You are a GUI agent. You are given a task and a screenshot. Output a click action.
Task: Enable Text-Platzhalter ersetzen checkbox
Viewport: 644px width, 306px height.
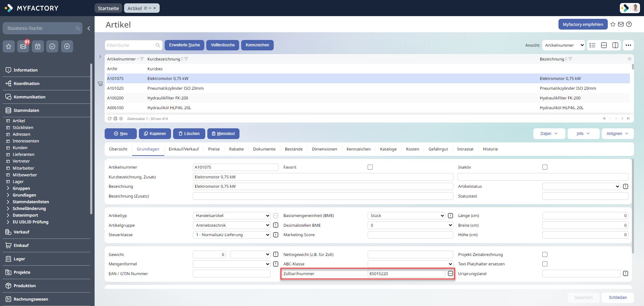[x=545, y=264]
